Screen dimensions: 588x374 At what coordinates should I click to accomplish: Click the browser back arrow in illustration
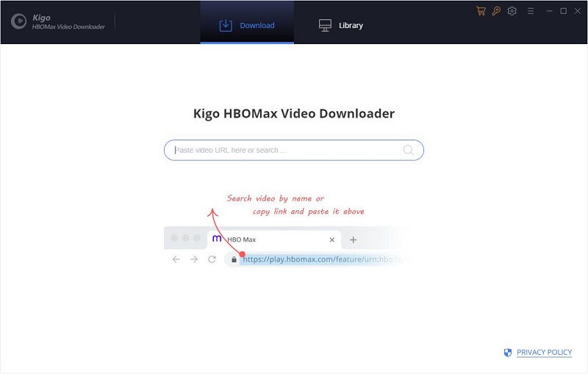pos(176,259)
